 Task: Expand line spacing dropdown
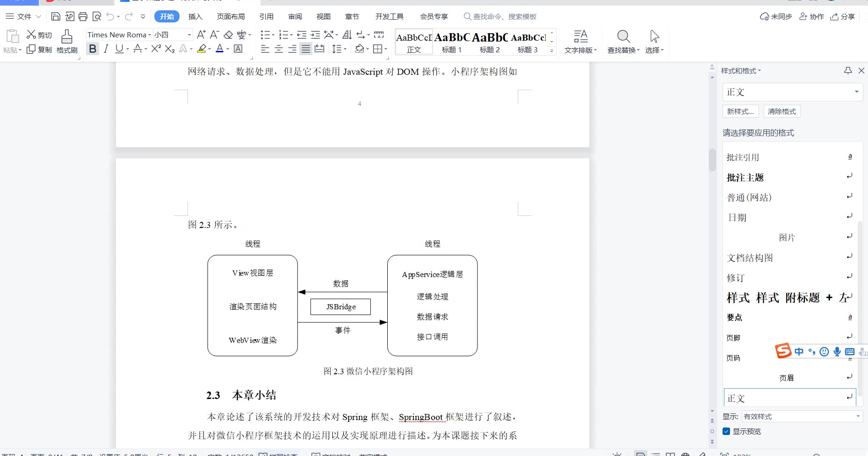pos(345,49)
